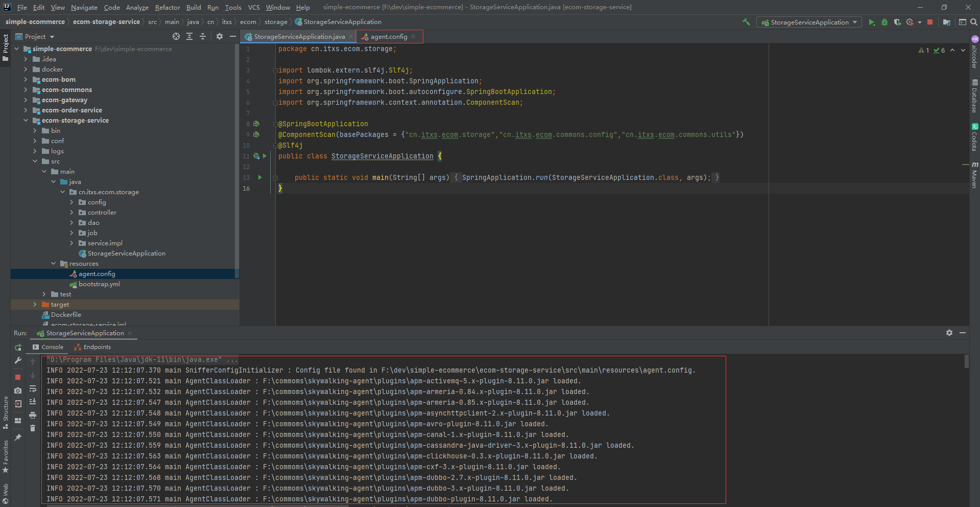Click the warning count indicator in the editor

[x=924, y=51]
